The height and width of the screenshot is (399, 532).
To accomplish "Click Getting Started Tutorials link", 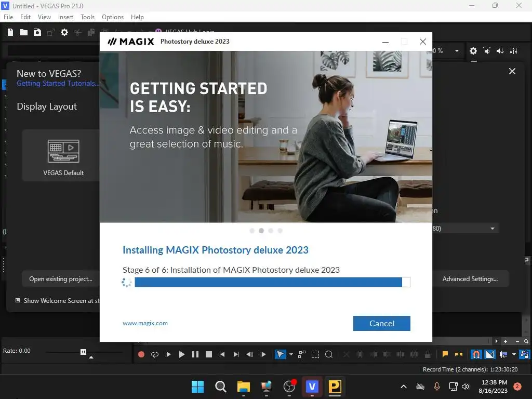I will point(58,84).
